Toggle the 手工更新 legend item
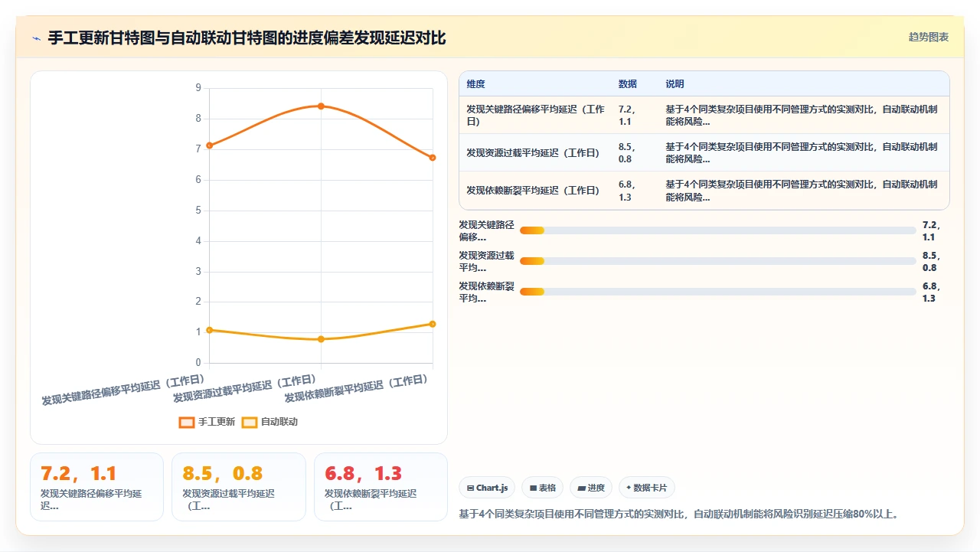 [207, 422]
